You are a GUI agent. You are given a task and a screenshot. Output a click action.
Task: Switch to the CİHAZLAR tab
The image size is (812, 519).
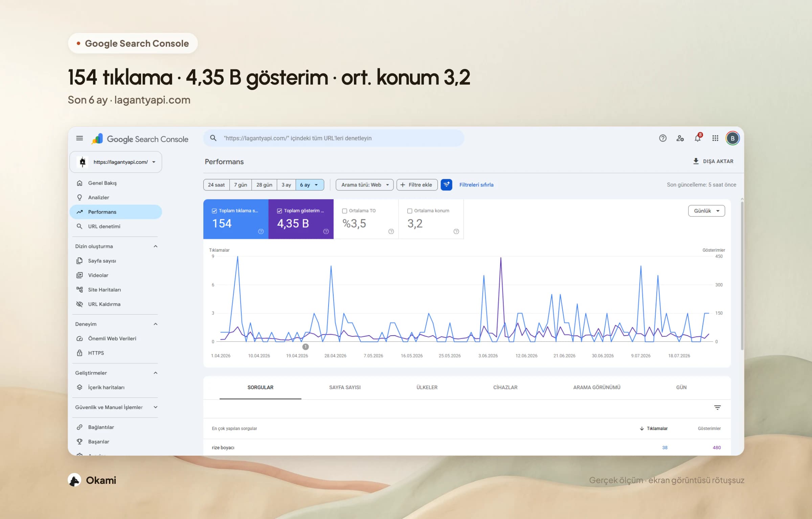pyautogui.click(x=505, y=387)
